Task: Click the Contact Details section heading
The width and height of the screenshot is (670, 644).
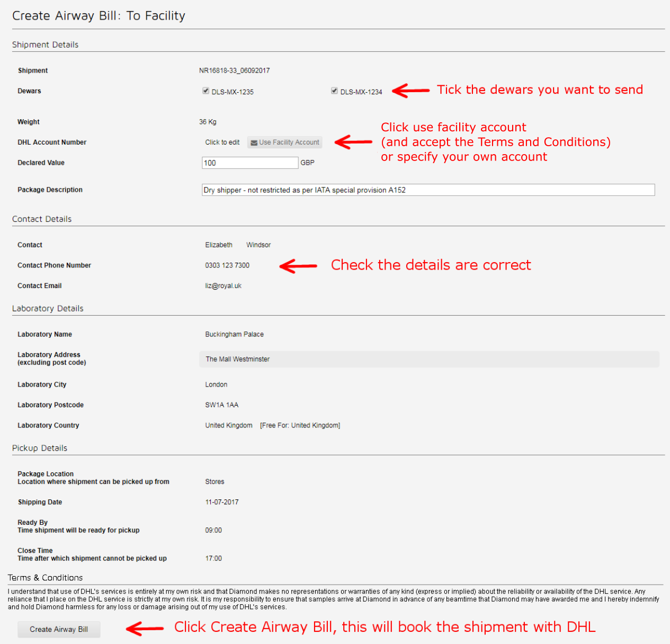Action: (x=42, y=219)
